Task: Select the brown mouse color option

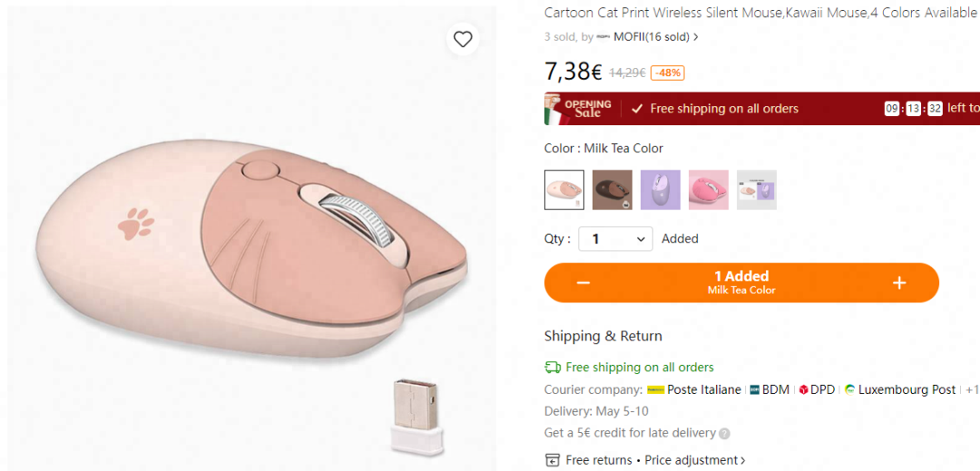Action: [612, 190]
